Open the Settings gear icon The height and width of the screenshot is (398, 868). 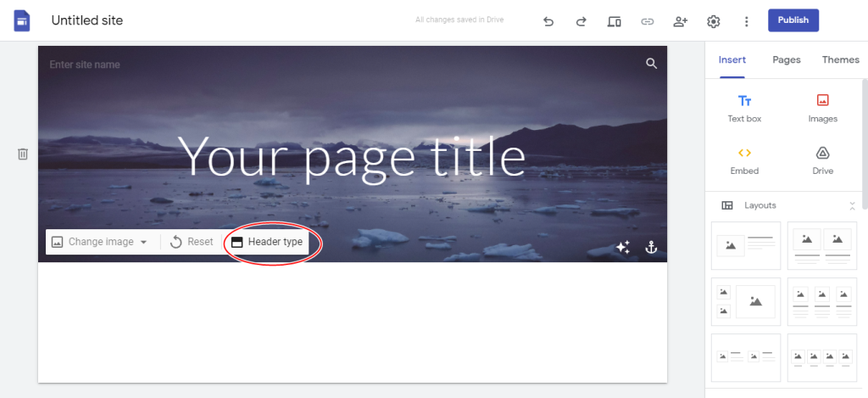tap(714, 21)
